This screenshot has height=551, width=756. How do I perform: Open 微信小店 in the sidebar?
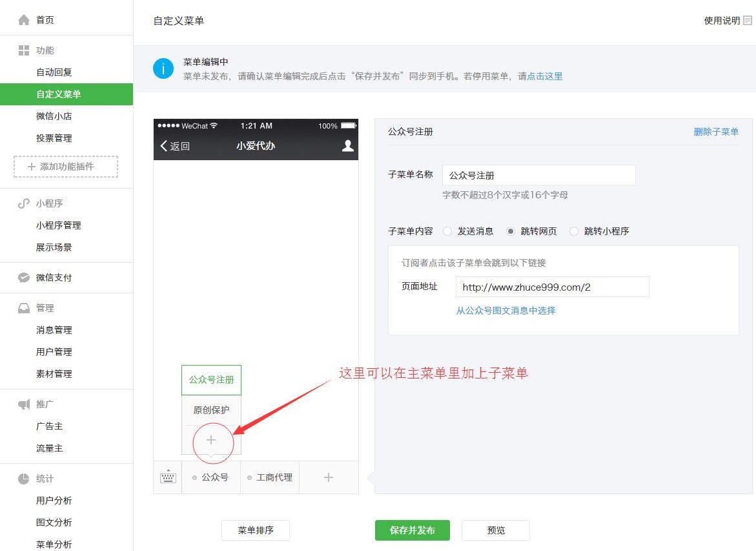[54, 116]
